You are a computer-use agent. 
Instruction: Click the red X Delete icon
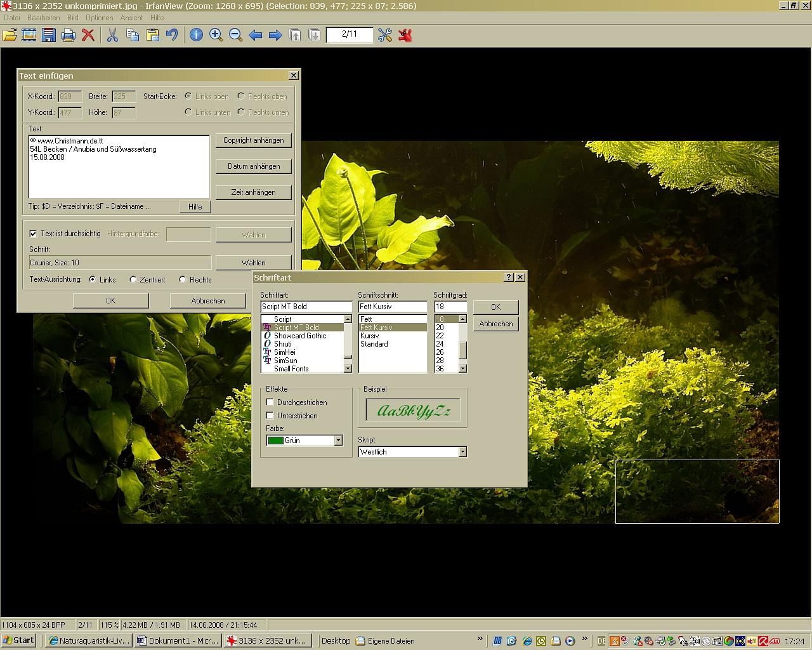[x=88, y=35]
